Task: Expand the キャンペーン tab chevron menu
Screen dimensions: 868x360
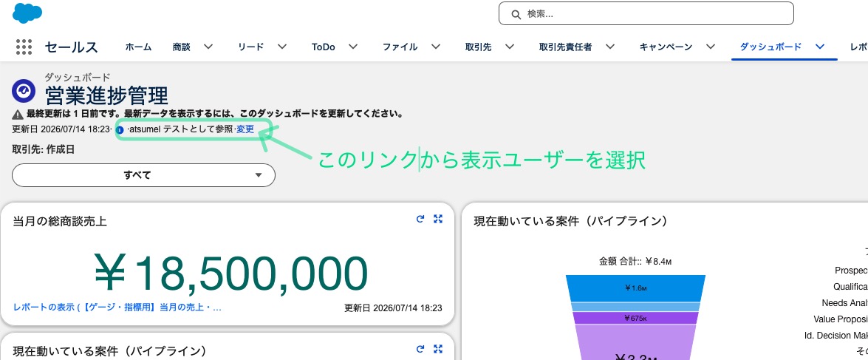Action: point(711,47)
